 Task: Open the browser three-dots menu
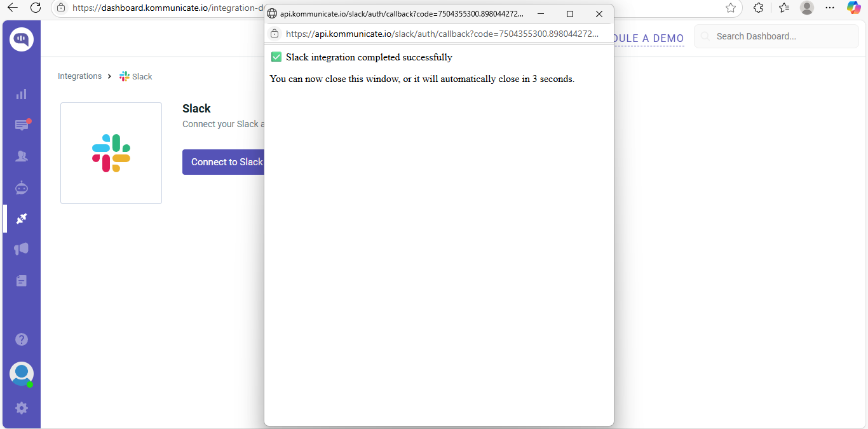tap(830, 8)
